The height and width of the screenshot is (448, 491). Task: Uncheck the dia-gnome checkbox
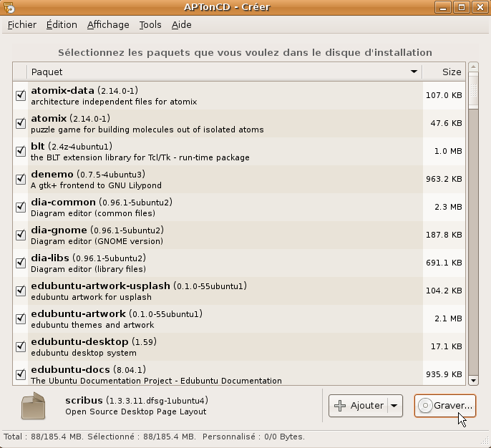pyautogui.click(x=21, y=235)
